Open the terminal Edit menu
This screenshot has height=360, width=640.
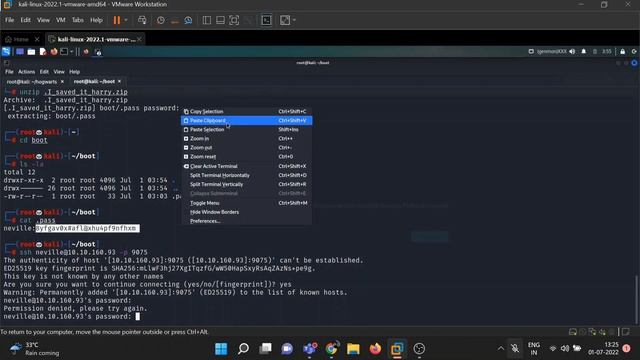[x=44, y=71]
